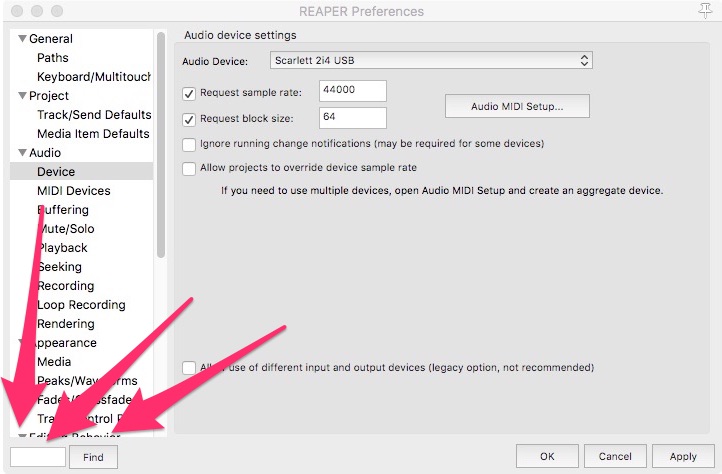
Task: Click the pin icon in title bar
Action: pyautogui.click(x=705, y=11)
